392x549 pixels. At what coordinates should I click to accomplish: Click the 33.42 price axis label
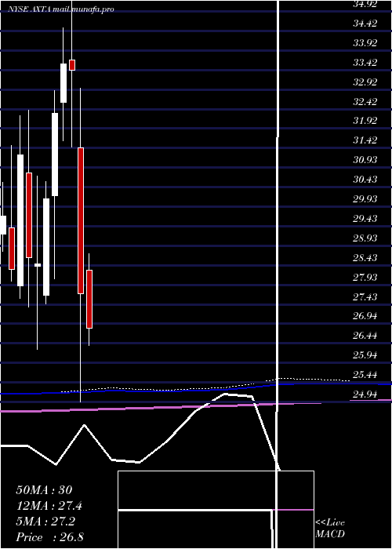[365, 63]
